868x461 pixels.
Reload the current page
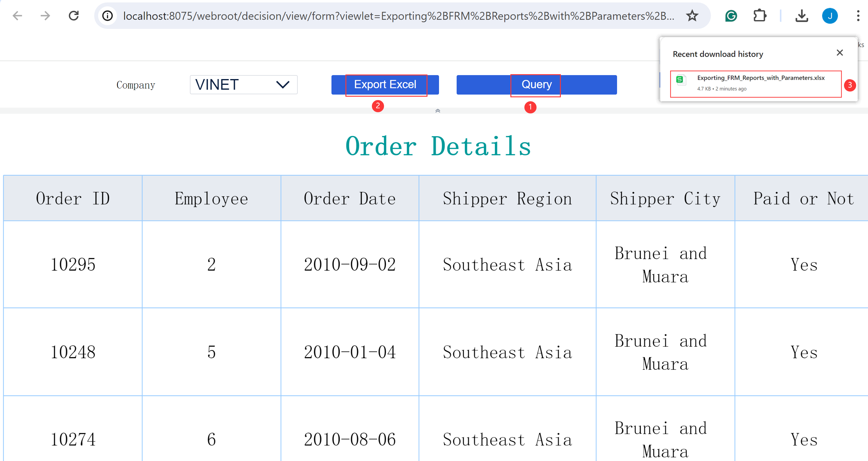[x=74, y=16]
